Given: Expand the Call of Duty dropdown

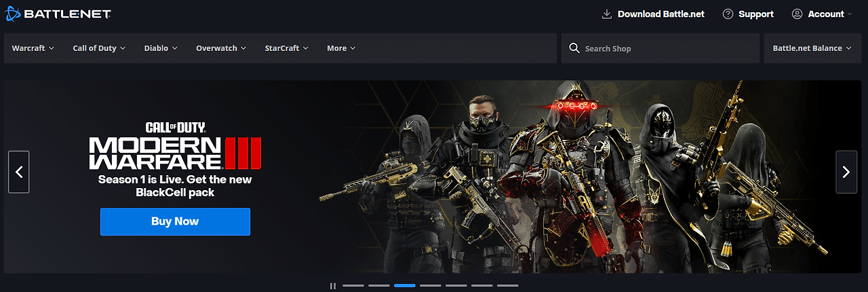Looking at the screenshot, I should 99,48.
